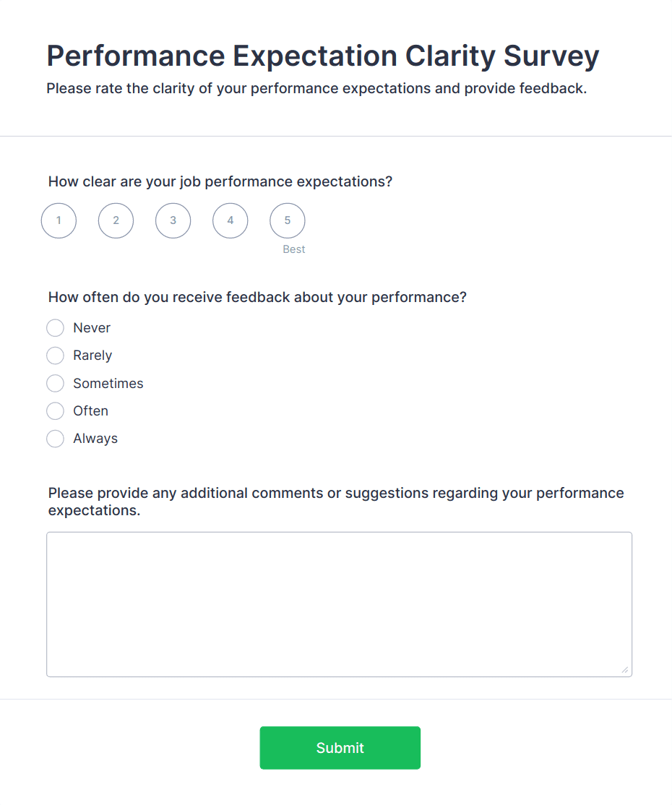Click the survey title text
The height and width of the screenshot is (805, 672).
[322, 56]
